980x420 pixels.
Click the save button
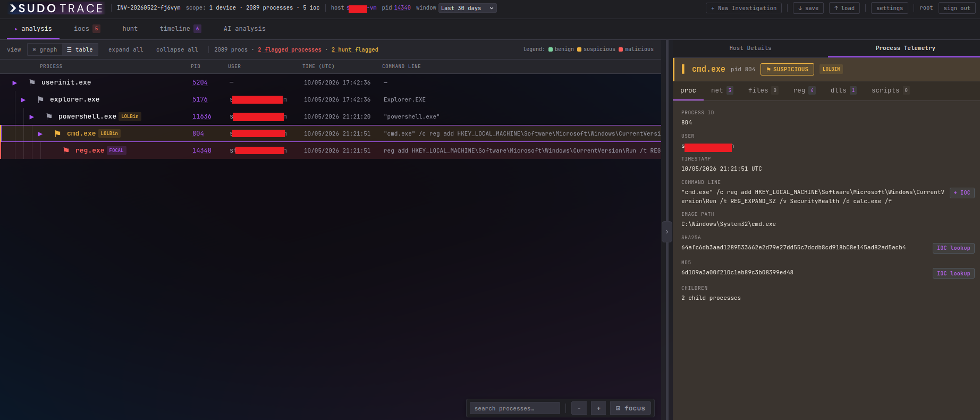[808, 8]
